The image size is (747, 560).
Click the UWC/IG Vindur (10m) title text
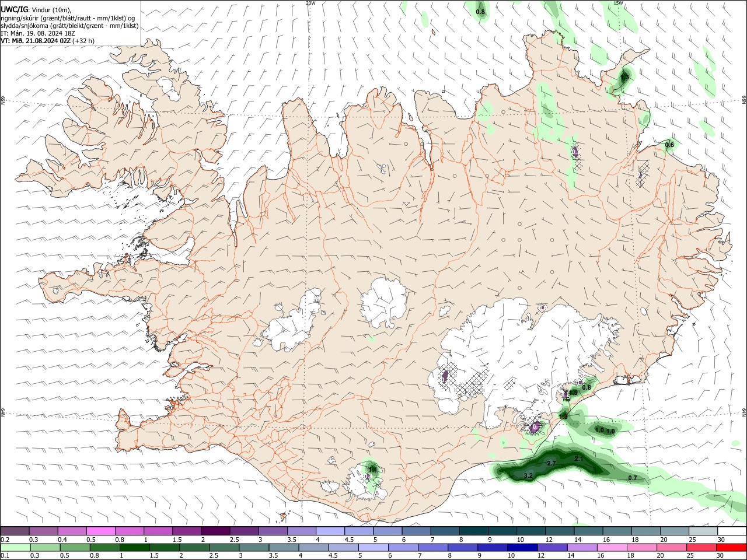tap(36, 10)
